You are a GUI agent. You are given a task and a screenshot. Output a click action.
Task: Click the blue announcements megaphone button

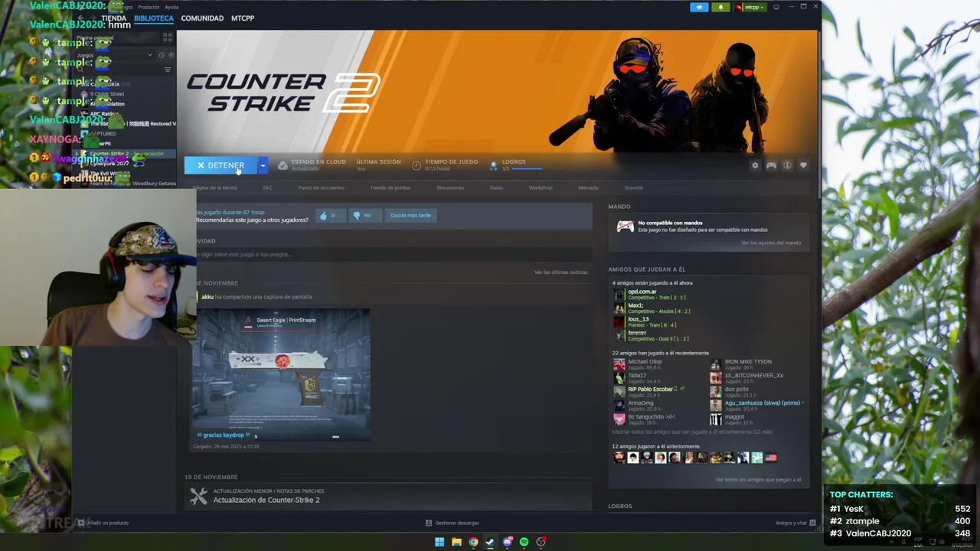(x=699, y=7)
